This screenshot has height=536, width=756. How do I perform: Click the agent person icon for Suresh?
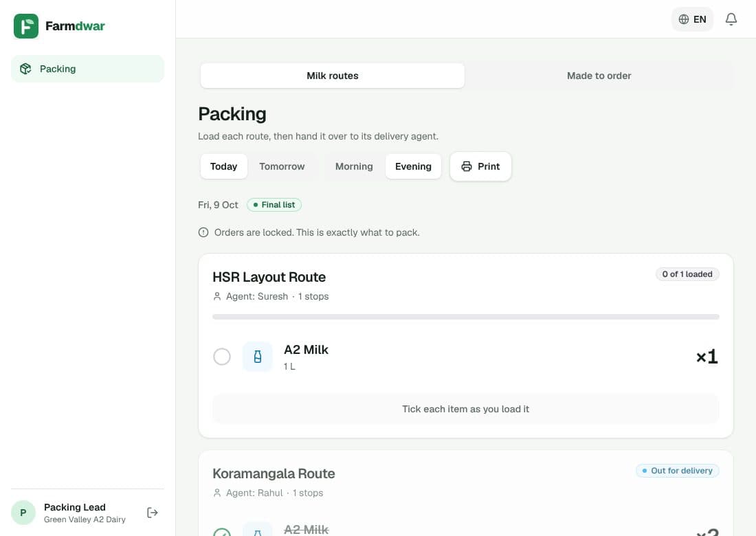[x=217, y=296]
